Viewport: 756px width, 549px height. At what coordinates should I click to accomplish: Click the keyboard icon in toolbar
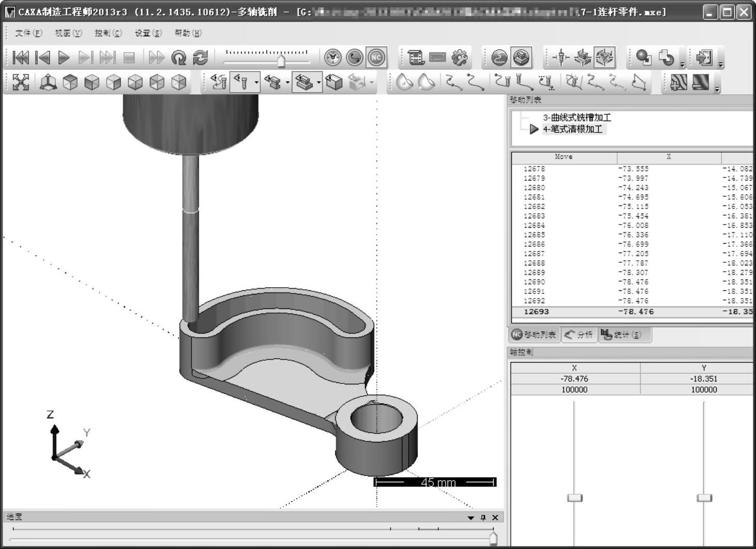tap(437, 57)
